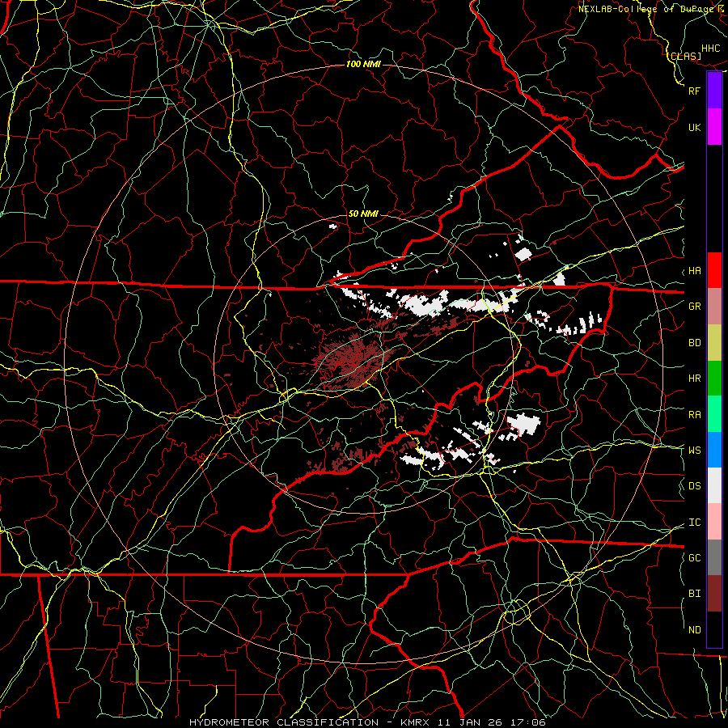This screenshot has height=728, width=728.
Task: Click the BD legend label
Action: point(694,343)
